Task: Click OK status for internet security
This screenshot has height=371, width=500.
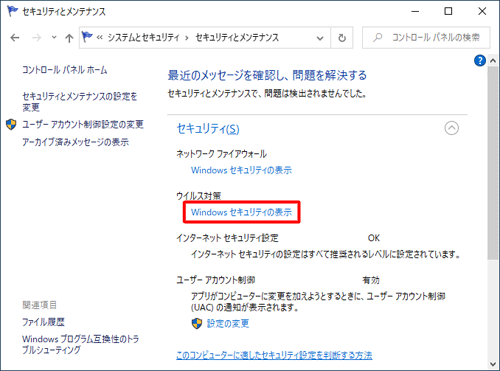Action: (x=374, y=238)
